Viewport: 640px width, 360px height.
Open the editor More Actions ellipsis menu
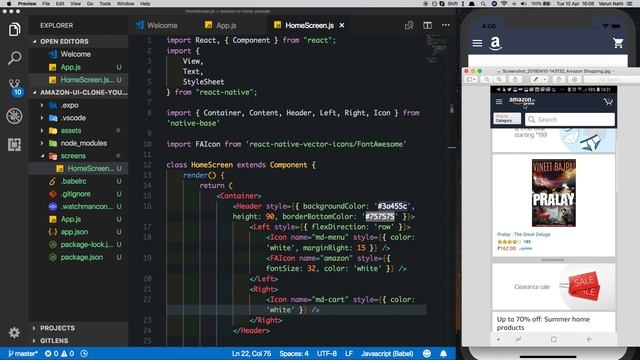pos(446,25)
